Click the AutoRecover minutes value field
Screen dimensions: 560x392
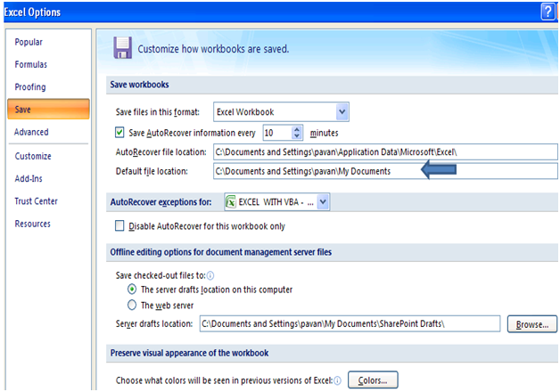[277, 133]
